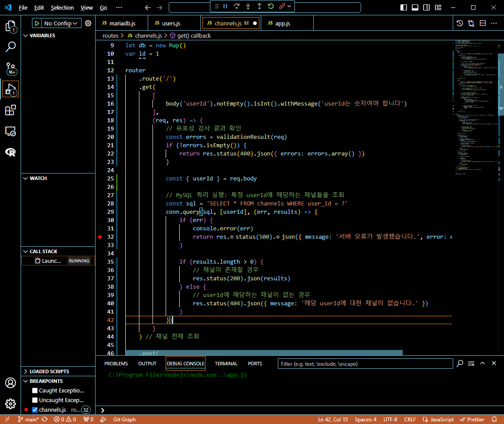Change CRLF line ending setting

point(410,420)
